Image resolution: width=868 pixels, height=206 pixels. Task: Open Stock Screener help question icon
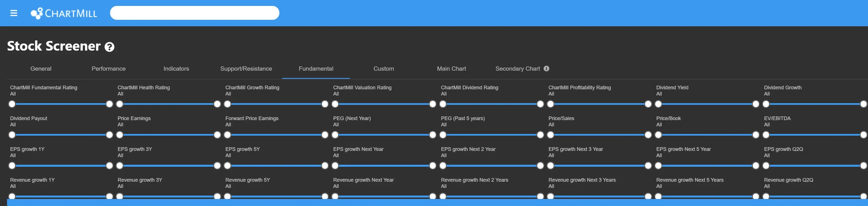(x=109, y=47)
